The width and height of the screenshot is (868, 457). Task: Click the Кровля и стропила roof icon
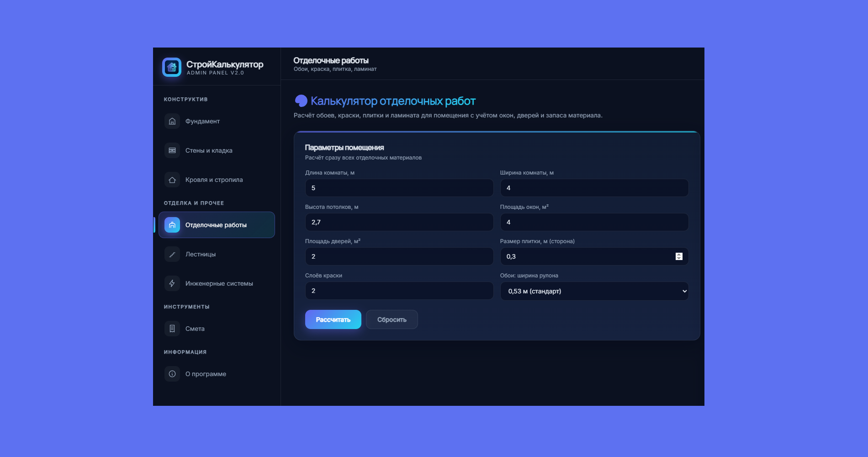point(172,180)
